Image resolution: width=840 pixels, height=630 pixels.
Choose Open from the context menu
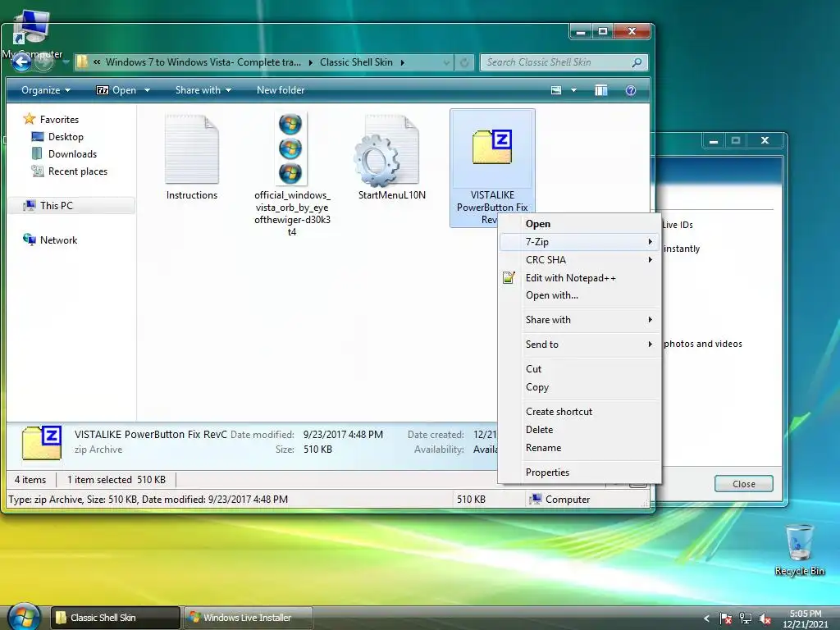click(579, 224)
